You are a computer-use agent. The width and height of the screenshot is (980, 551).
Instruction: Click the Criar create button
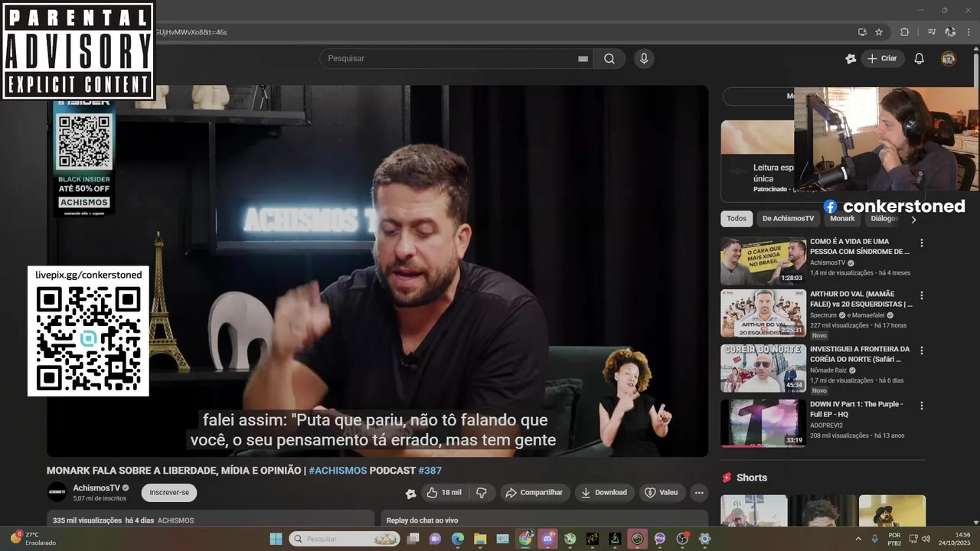(883, 59)
